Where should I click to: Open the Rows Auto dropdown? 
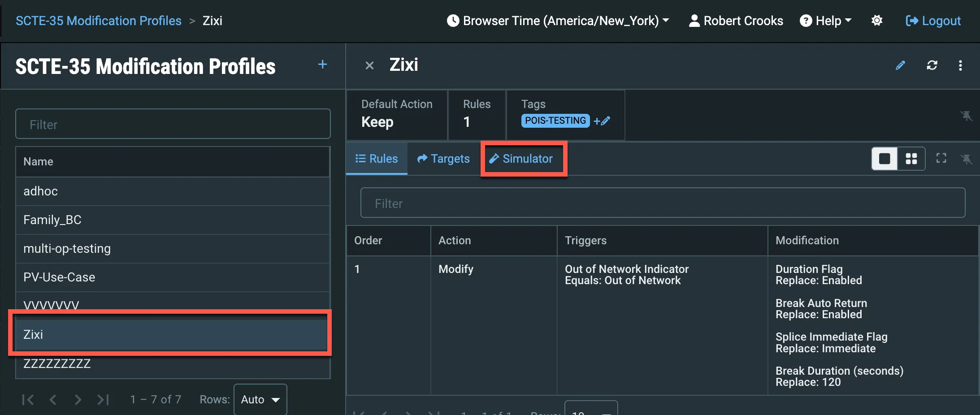(x=260, y=399)
